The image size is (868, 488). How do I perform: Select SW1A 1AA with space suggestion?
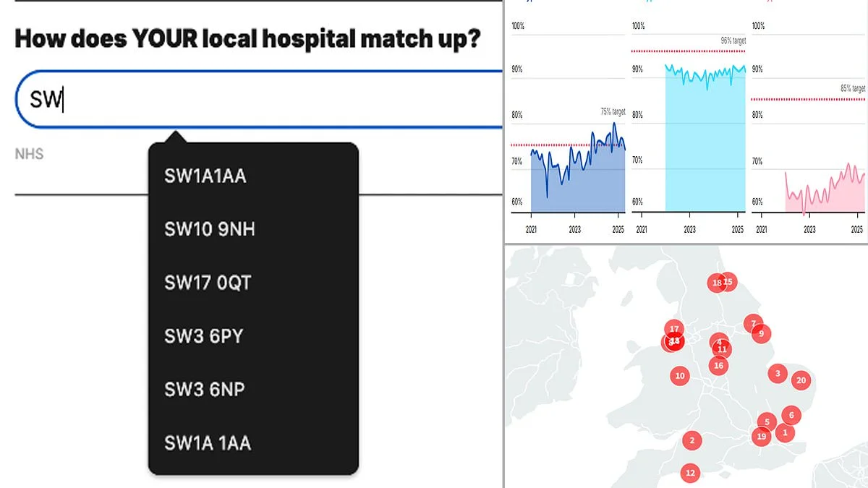tap(208, 443)
